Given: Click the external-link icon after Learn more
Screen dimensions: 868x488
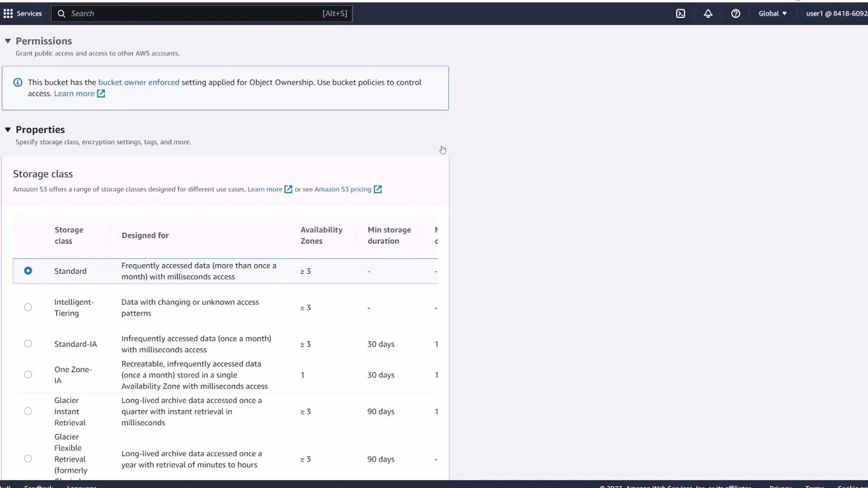Looking at the screenshot, I should click(x=101, y=94).
